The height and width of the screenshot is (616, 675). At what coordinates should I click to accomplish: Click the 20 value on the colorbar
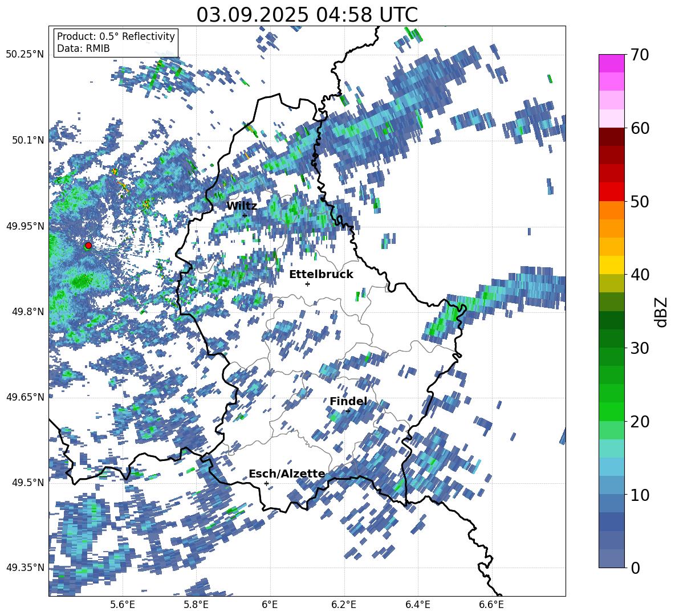click(640, 422)
